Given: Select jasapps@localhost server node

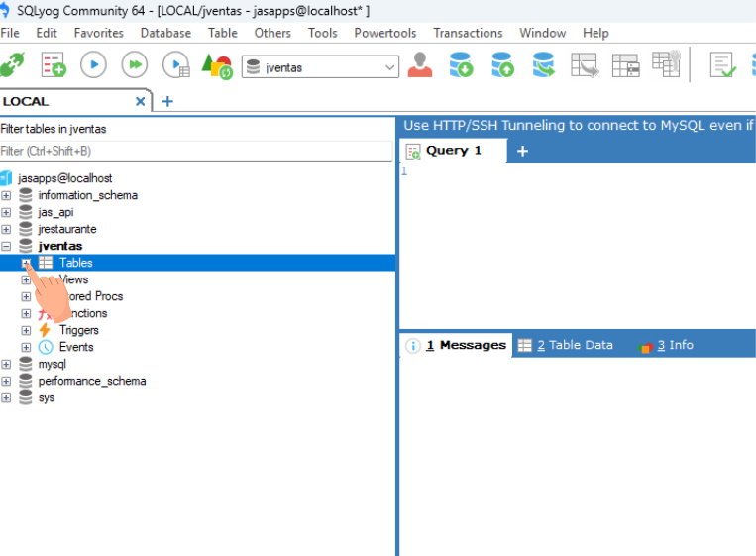Looking at the screenshot, I should point(65,178).
